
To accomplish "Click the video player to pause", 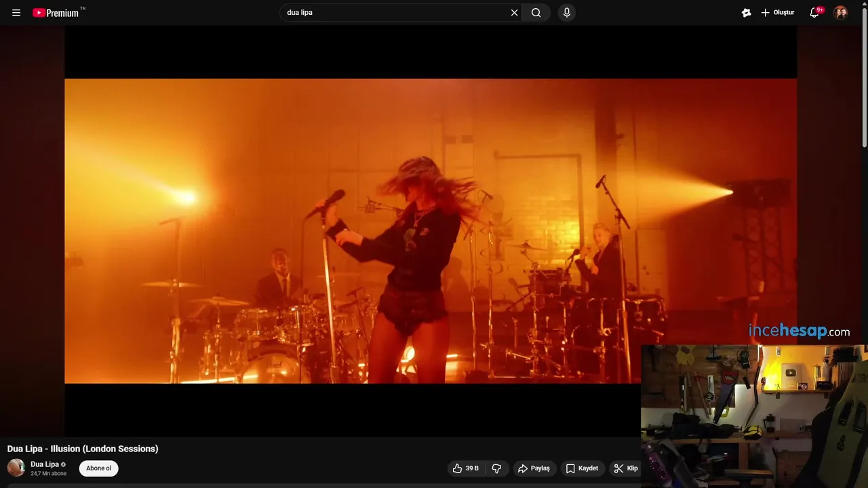I will [431, 230].
